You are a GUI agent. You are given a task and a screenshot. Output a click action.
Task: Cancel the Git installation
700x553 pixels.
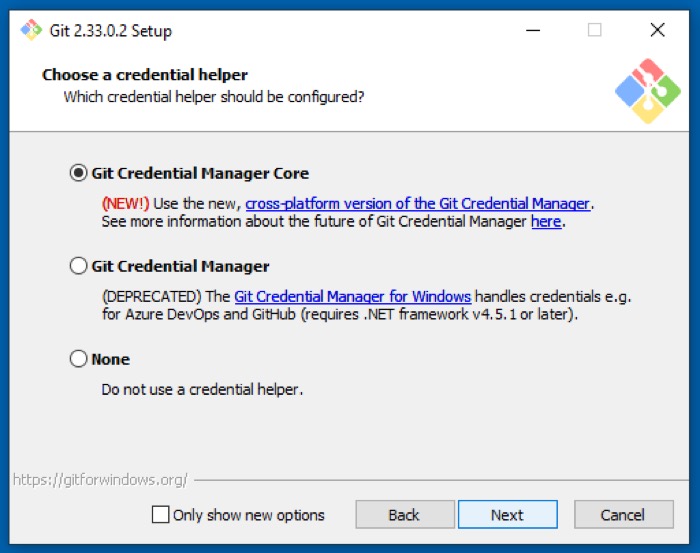(x=623, y=515)
